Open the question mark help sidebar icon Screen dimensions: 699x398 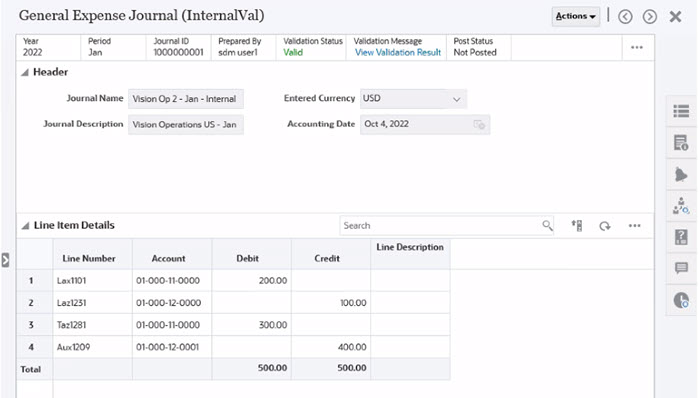(x=681, y=237)
